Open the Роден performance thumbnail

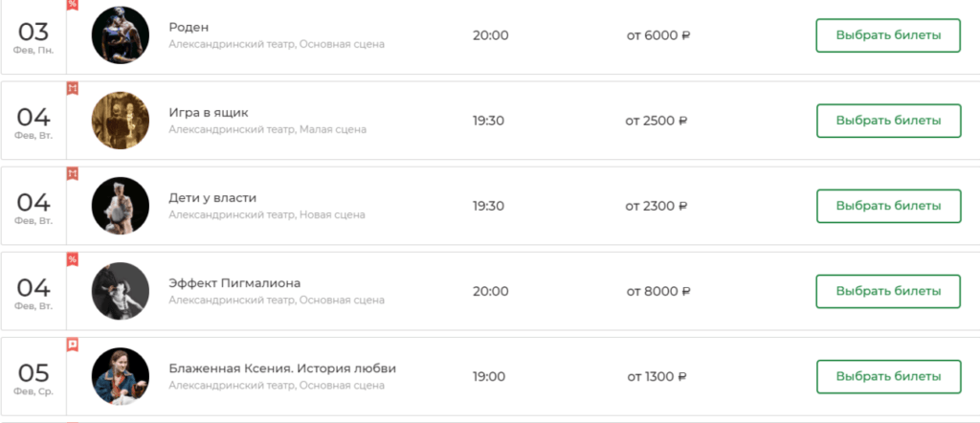pyautogui.click(x=121, y=35)
